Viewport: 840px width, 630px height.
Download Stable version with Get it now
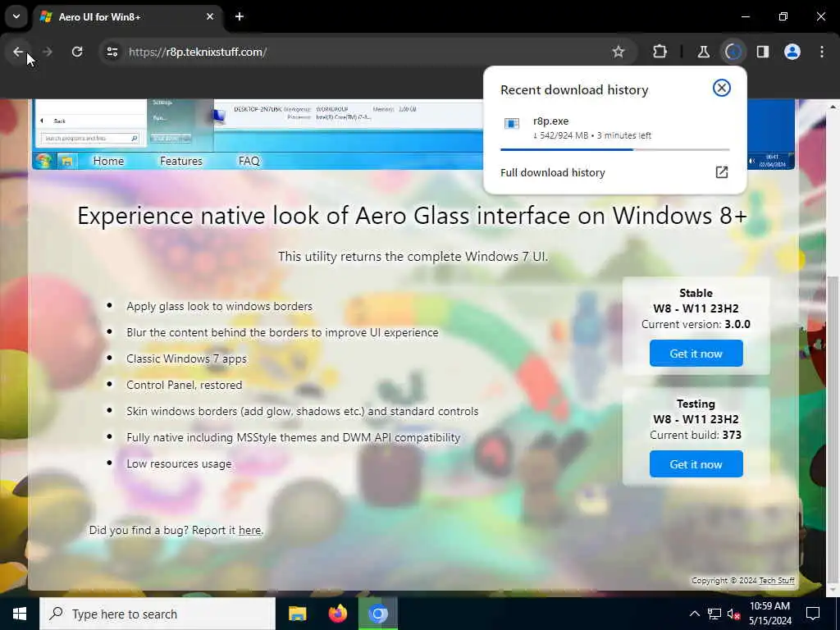(696, 354)
